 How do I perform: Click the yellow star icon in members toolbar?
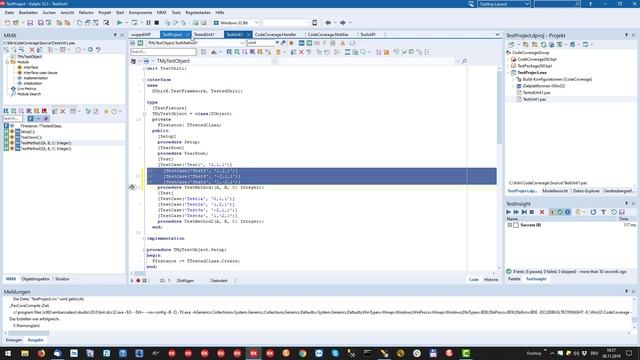(x=106, y=111)
